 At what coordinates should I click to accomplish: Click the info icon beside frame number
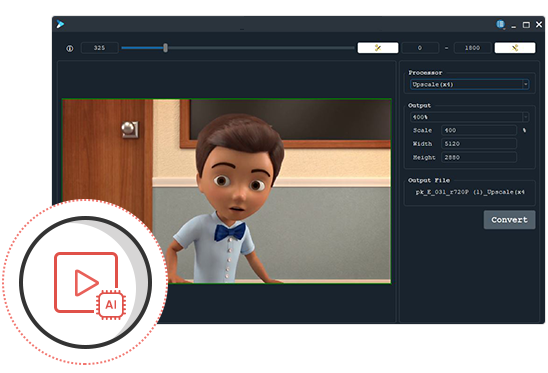point(70,48)
